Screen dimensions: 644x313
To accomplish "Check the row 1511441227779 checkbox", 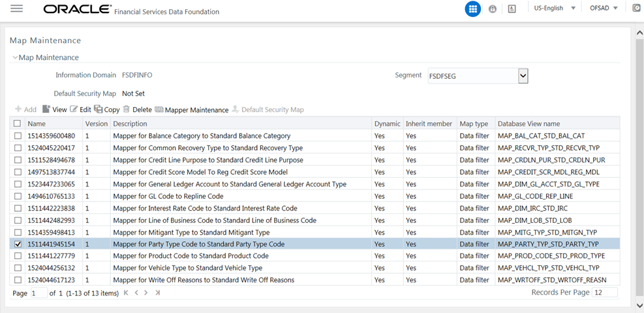I will pos(17,256).
